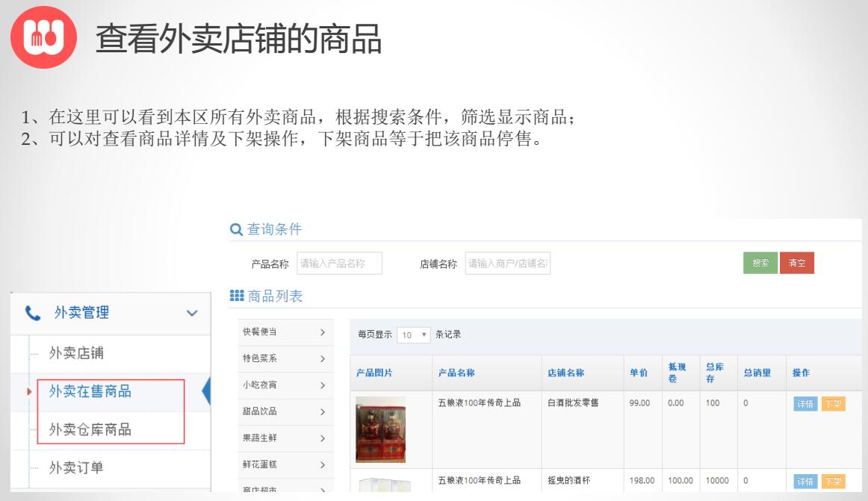Expand the 小吃夜宵 category arrow

(323, 385)
